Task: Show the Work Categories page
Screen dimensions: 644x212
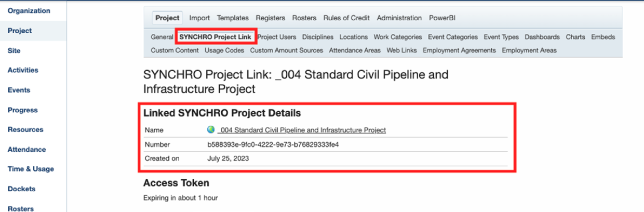Action: (x=398, y=37)
